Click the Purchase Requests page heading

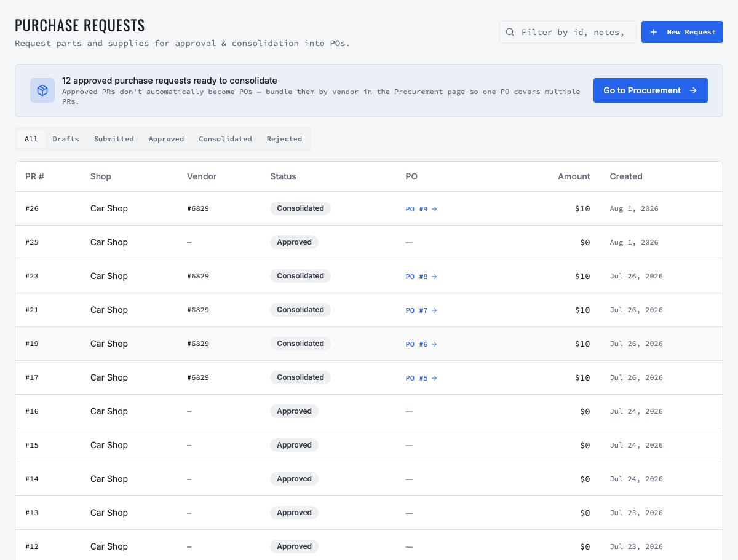tap(80, 26)
